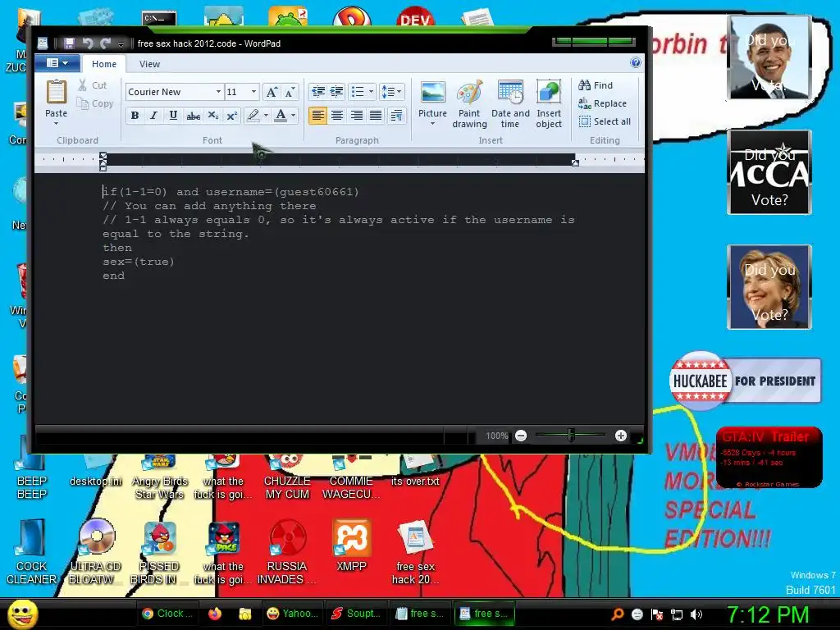Click Select all
Screen dimensions: 840x630
[605, 121]
